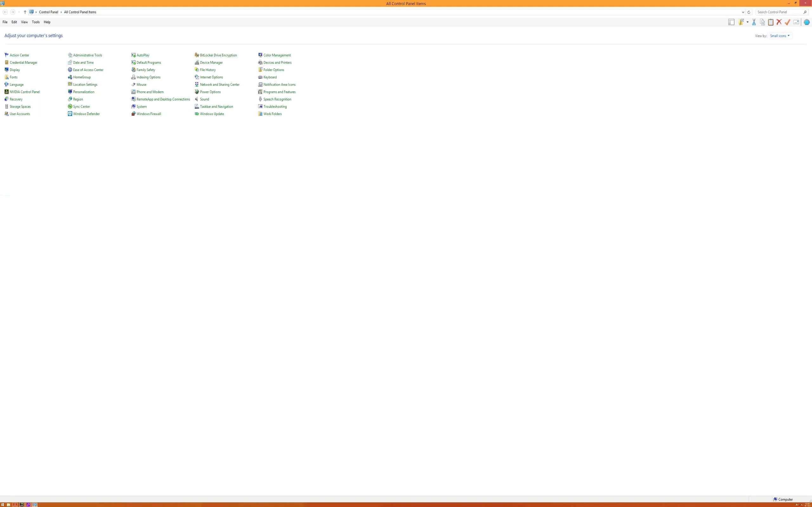812x507 pixels.
Task: Click the orange checkmark Properties icon
Action: [x=787, y=22]
